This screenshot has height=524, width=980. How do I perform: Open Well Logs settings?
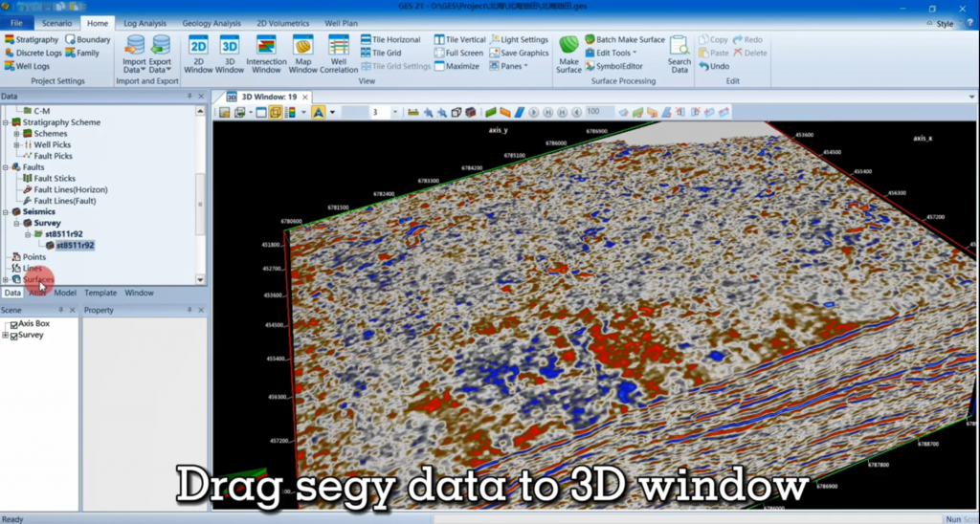(x=27, y=66)
